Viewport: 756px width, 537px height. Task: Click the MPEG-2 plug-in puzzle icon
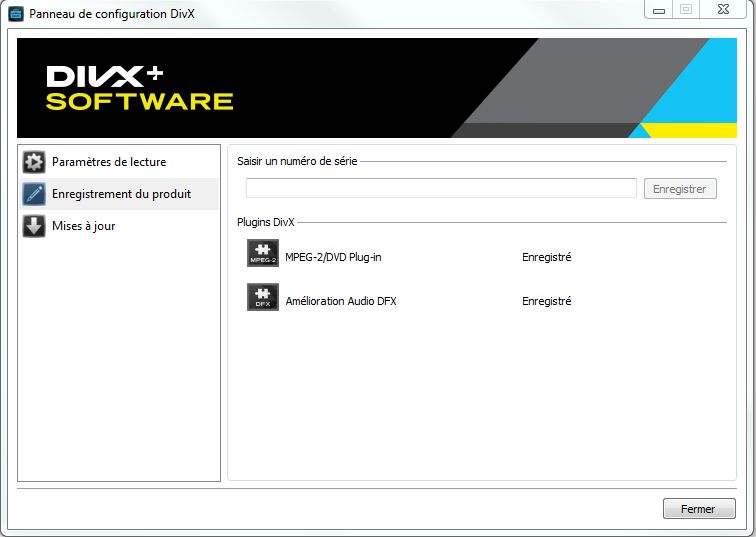263,253
